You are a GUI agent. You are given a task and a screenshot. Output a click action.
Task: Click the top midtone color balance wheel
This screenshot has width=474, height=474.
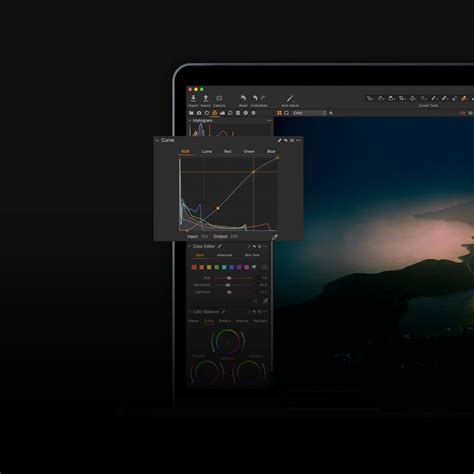click(228, 341)
